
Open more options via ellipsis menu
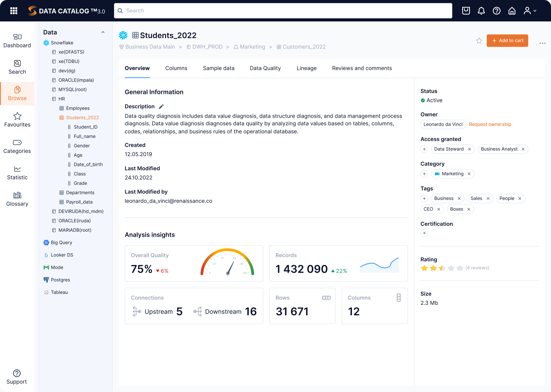click(542, 43)
